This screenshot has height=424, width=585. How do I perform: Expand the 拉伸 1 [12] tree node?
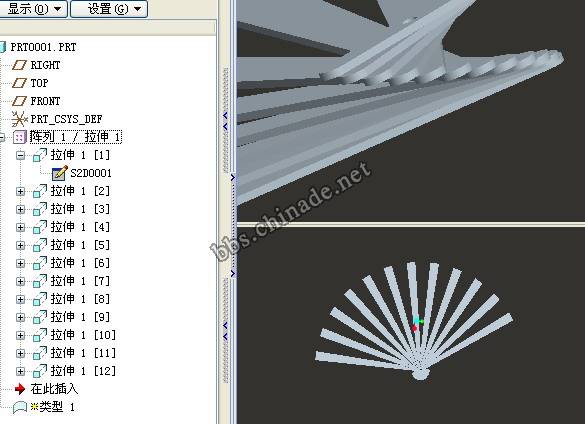pos(21,371)
